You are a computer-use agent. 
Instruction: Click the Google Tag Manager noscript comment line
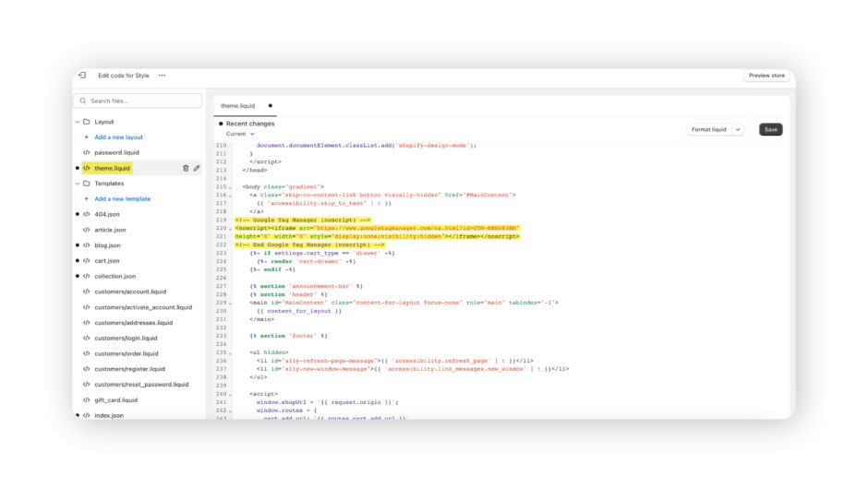(303, 220)
